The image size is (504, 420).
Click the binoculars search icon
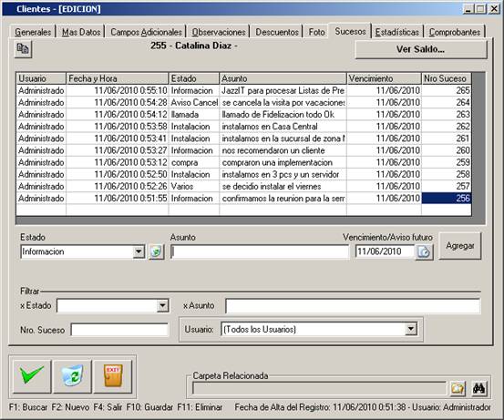[x=478, y=388]
